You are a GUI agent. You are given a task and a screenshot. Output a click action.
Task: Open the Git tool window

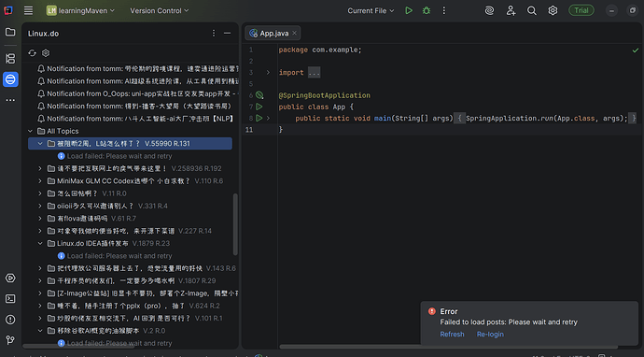[10, 340]
